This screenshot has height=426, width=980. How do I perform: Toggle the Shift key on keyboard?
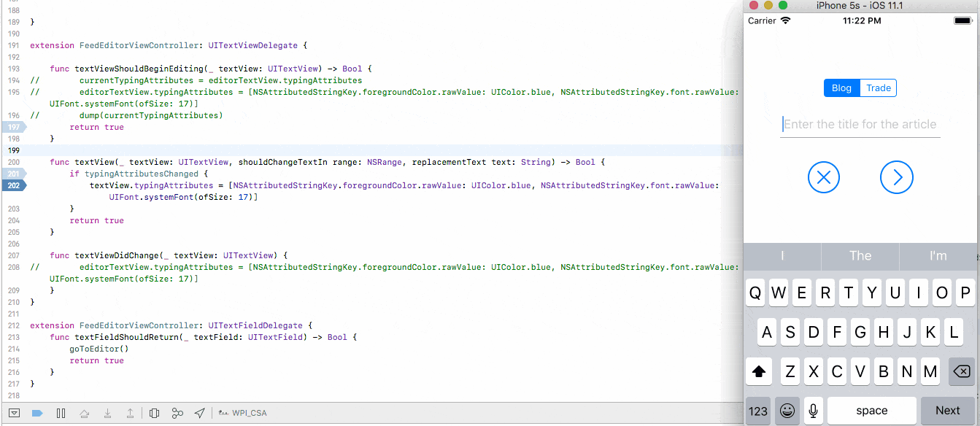[759, 372]
